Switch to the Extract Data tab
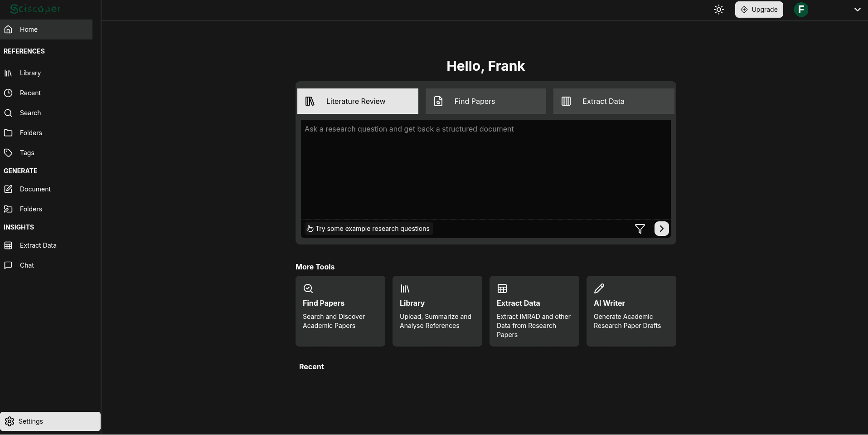 613,101
